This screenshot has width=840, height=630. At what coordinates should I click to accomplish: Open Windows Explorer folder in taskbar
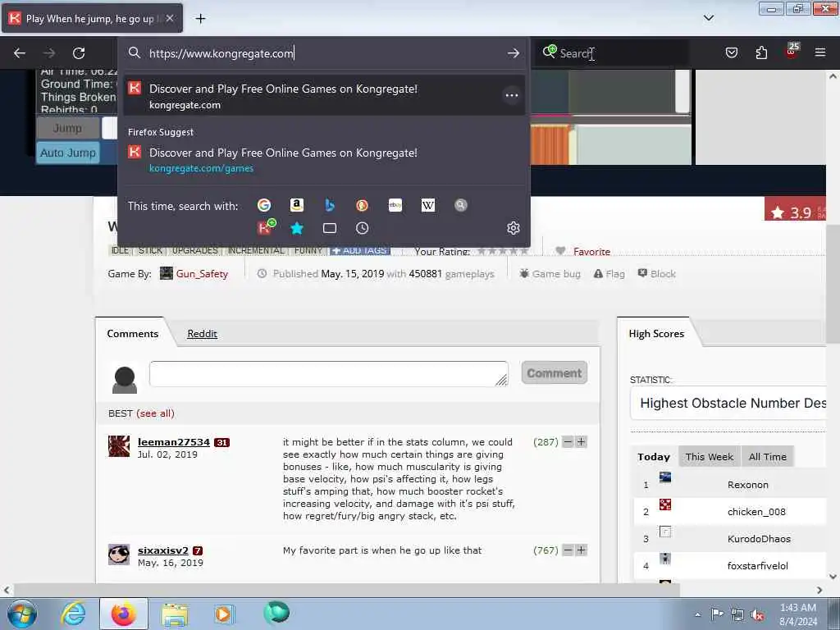tap(175, 614)
